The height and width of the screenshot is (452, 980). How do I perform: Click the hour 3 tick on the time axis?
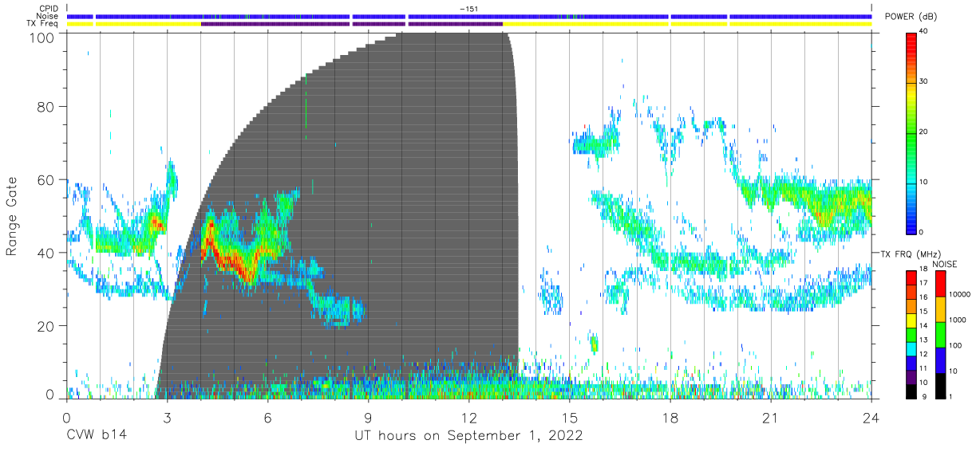pos(167,417)
